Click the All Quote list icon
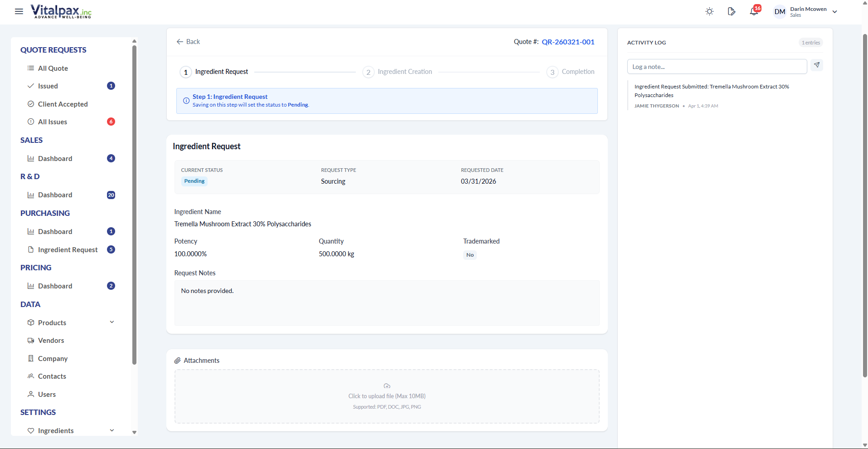Image resolution: width=868 pixels, height=449 pixels. [31, 68]
